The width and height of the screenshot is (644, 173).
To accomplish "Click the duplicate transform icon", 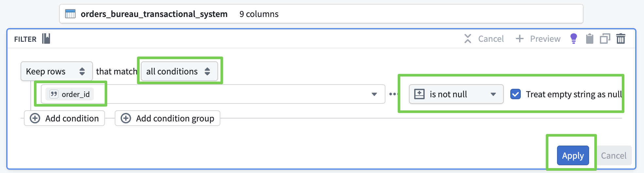I will pyautogui.click(x=605, y=39).
